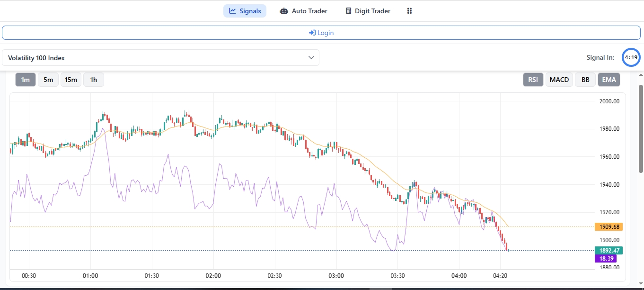Click the 1909.68 EMA price label
Image resolution: width=644 pixels, height=290 pixels.
(609, 227)
